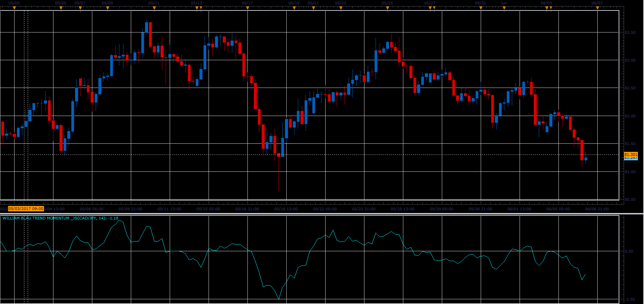Image resolution: width=644 pixels, height=304 pixels.
Task: Select the 06/07 date marker triangle
Action: pyautogui.click(x=597, y=8)
